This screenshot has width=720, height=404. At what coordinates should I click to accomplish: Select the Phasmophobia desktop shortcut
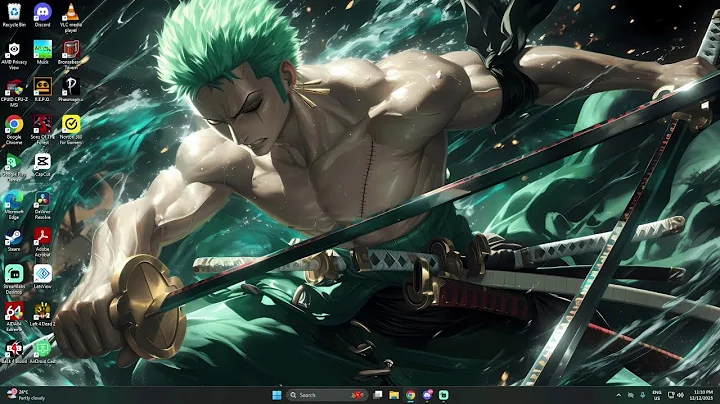click(71, 90)
